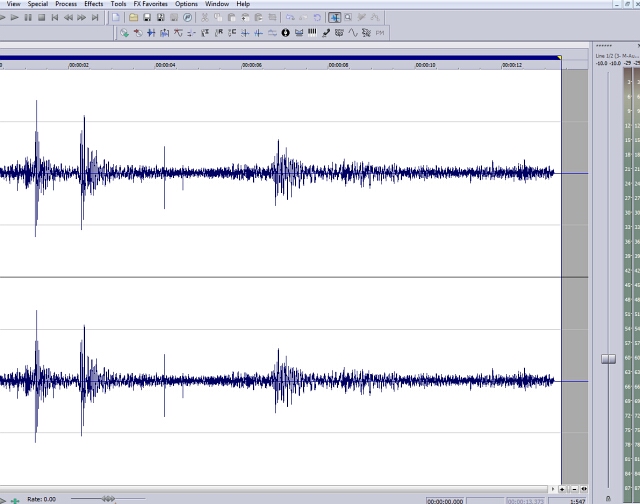The width and height of the screenshot is (640, 504).
Task: Click the round blue publish icon
Action: pyautogui.click(x=187, y=17)
